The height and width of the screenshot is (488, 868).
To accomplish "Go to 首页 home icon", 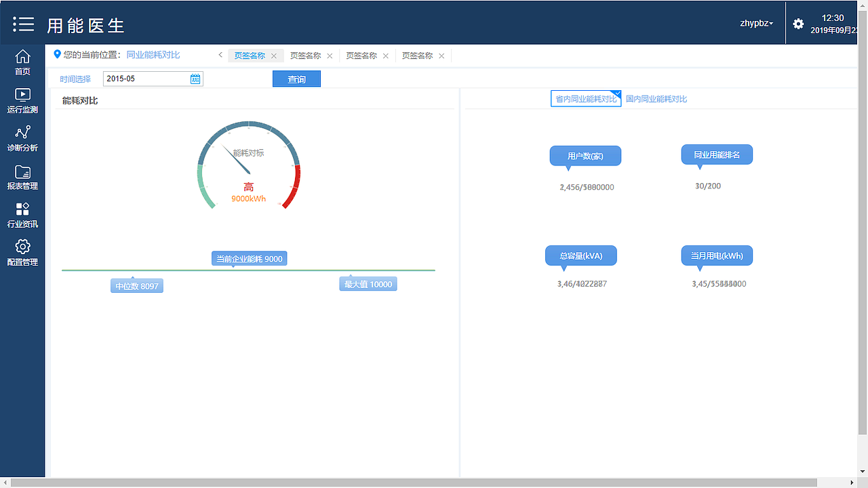I will 22,62.
